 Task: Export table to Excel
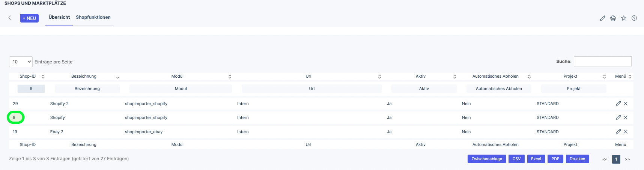[536, 159]
